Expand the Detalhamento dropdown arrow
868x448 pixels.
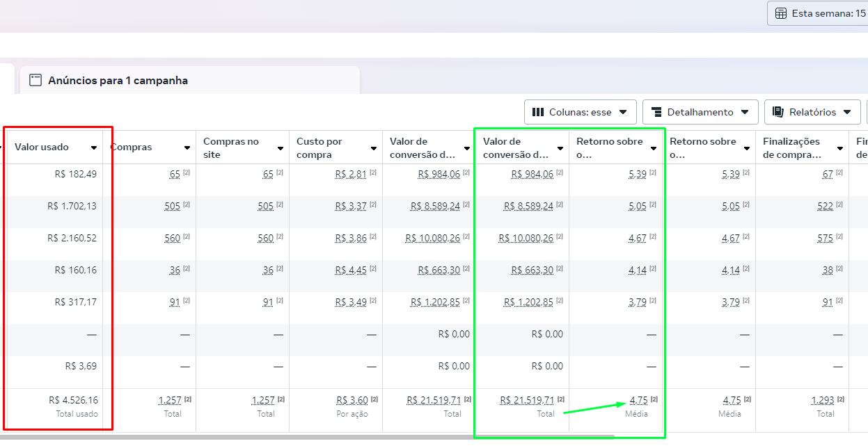coord(745,112)
